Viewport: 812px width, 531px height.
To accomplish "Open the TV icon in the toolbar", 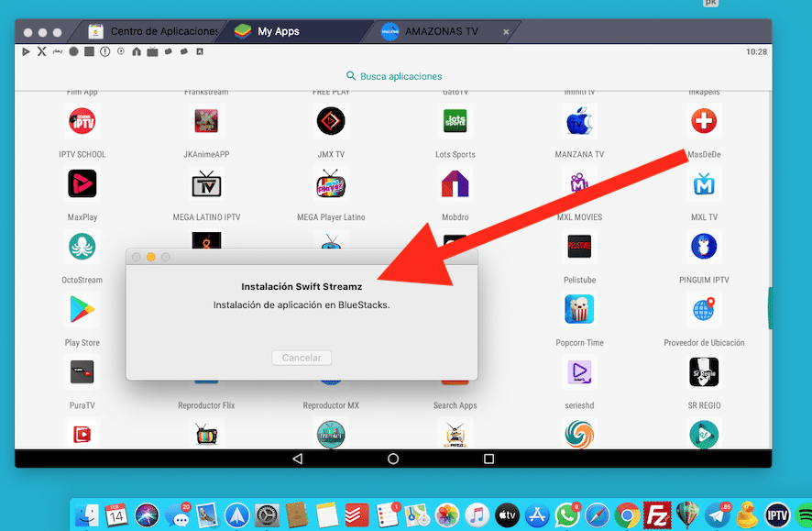I will tap(152, 52).
